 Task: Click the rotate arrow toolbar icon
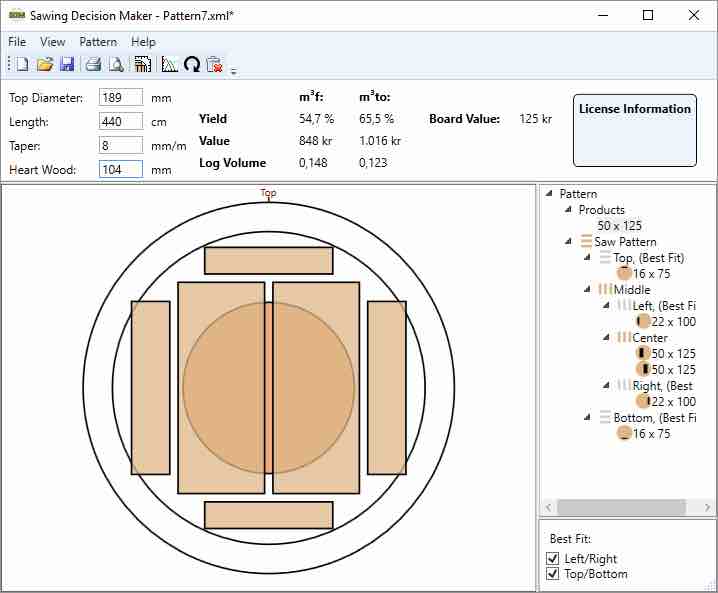point(192,65)
